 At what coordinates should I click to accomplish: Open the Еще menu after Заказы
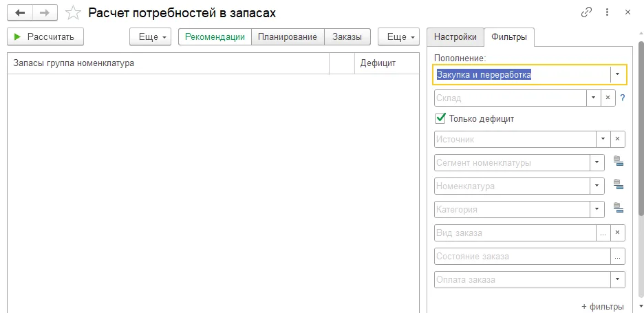398,36
